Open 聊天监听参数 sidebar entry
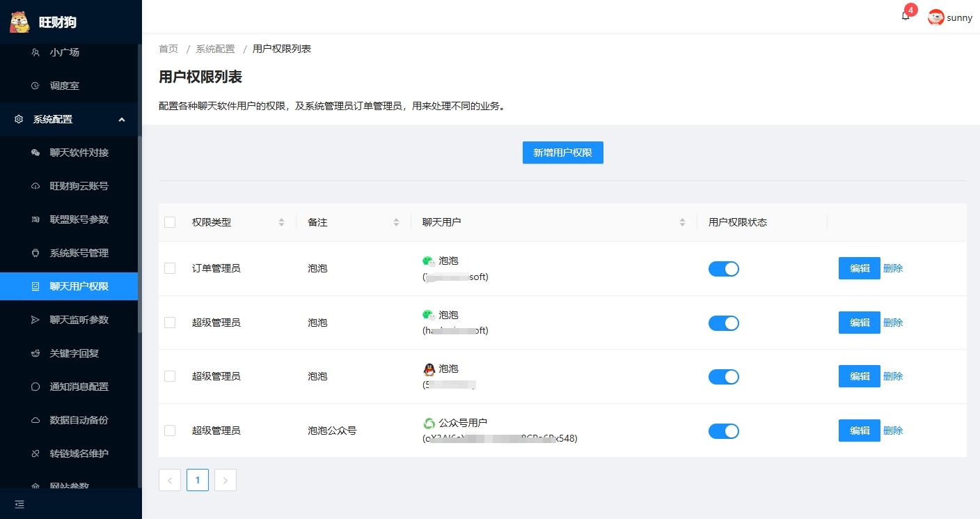Image resolution: width=980 pixels, height=519 pixels. click(x=79, y=320)
